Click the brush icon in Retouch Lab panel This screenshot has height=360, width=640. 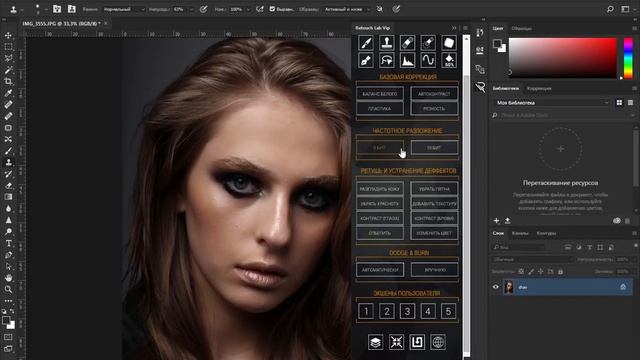(x=366, y=42)
